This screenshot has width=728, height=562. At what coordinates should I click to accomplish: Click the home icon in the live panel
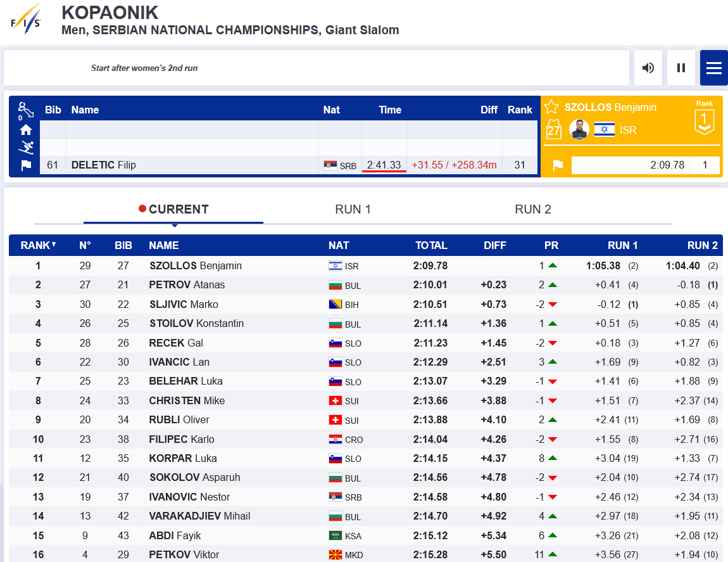point(25,130)
